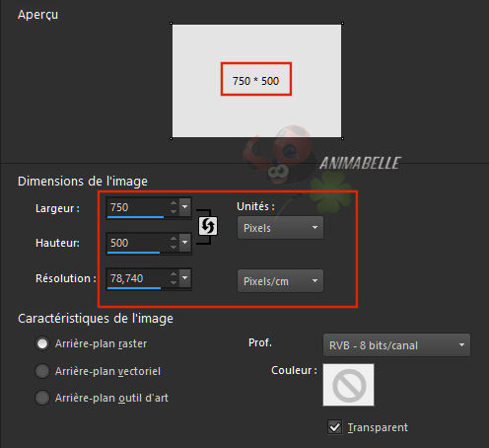
Task: Open the Pixels/cm resolution units dropdown
Action: [x=280, y=281]
